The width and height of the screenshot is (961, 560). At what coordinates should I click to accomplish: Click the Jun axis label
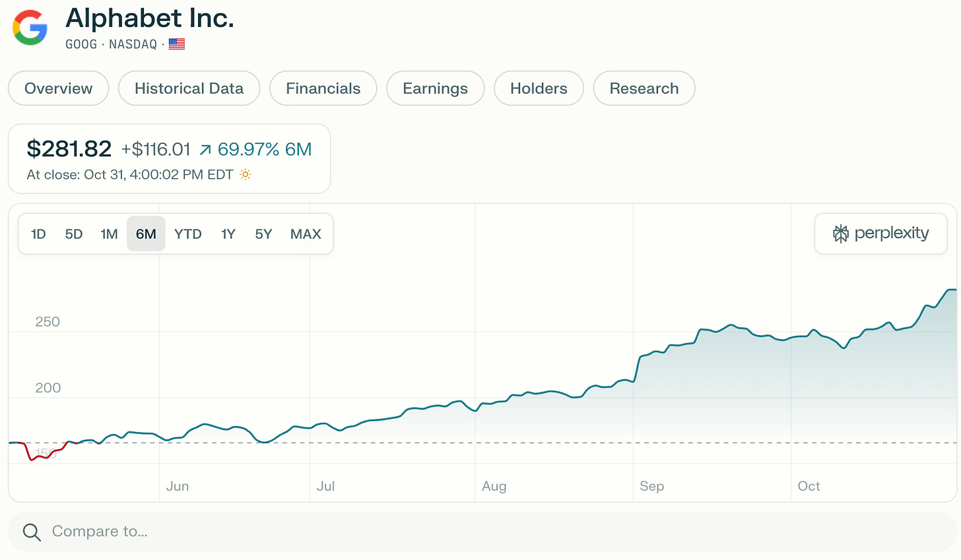coord(178,486)
